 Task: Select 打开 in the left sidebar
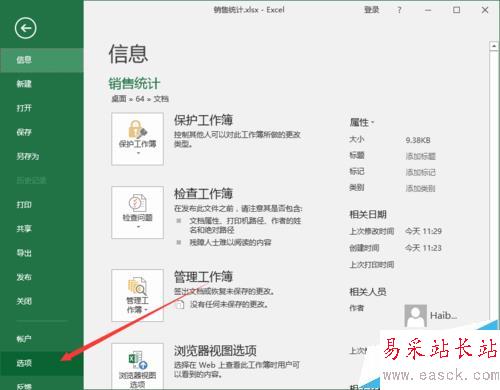point(42,108)
